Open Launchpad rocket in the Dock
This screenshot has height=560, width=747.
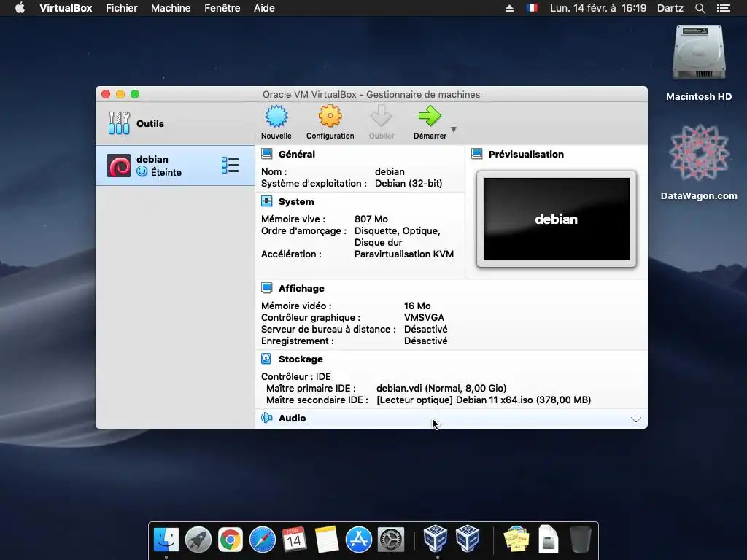(198, 540)
